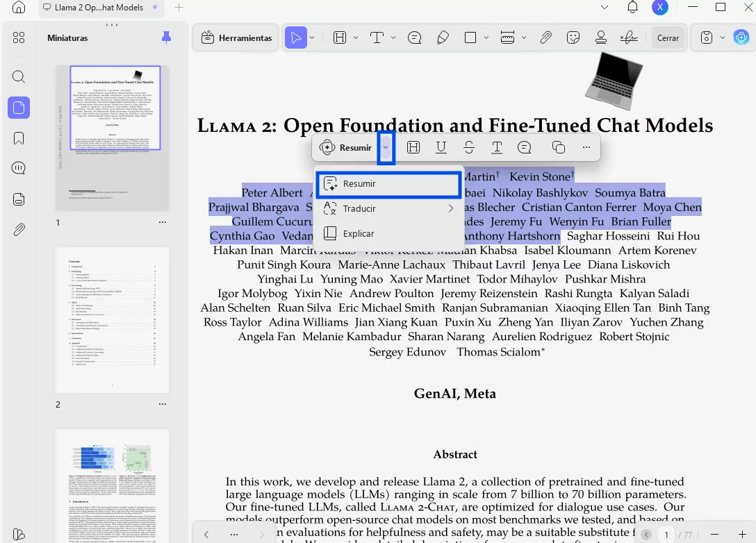The height and width of the screenshot is (543, 756).
Task: Expand the Traducir submenu arrow
Action: (451, 208)
